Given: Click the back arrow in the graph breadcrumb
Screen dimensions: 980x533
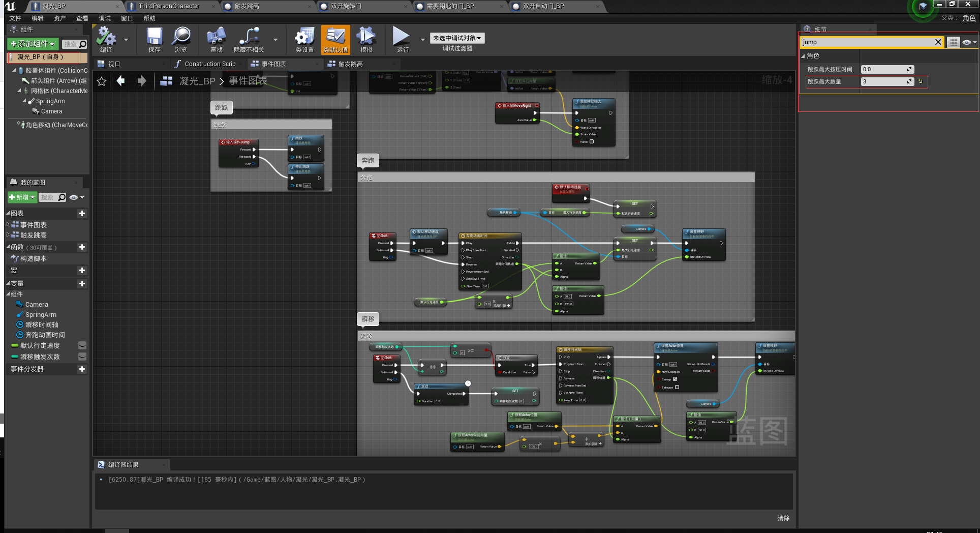Looking at the screenshot, I should tap(120, 81).
